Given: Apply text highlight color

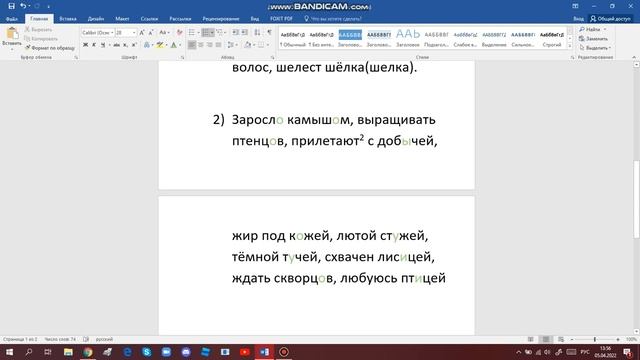Looking at the screenshot, I should click(x=160, y=44).
